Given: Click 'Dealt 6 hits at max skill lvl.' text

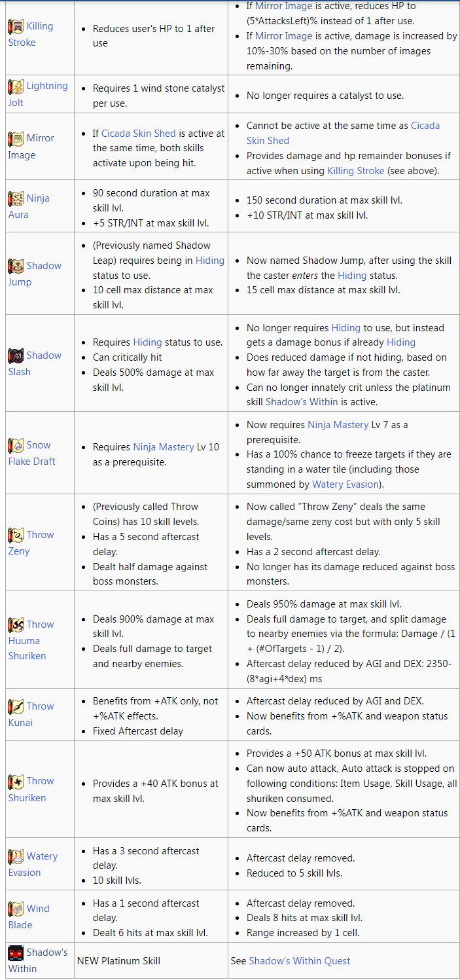Looking at the screenshot, I should coord(150,933).
